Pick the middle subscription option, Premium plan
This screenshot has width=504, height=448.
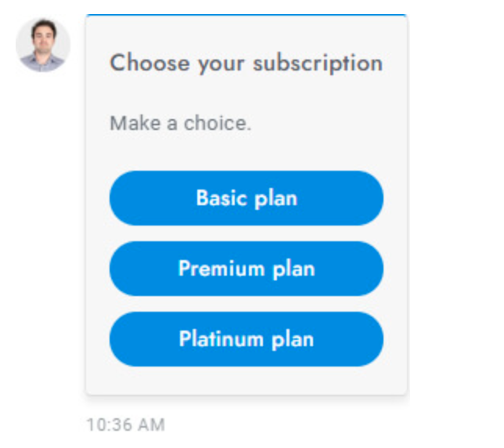tap(247, 269)
